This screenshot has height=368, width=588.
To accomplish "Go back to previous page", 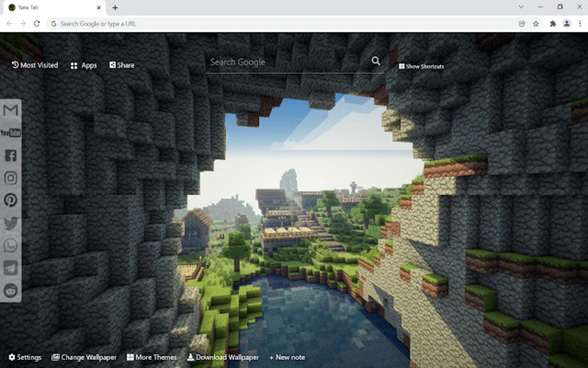I will click(9, 24).
